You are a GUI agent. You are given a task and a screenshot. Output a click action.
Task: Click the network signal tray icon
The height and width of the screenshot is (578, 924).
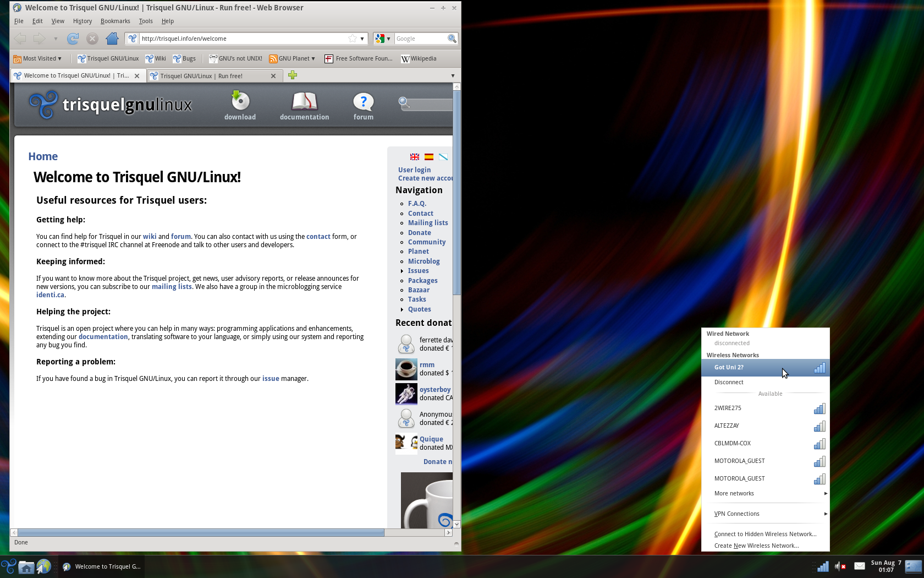click(823, 566)
